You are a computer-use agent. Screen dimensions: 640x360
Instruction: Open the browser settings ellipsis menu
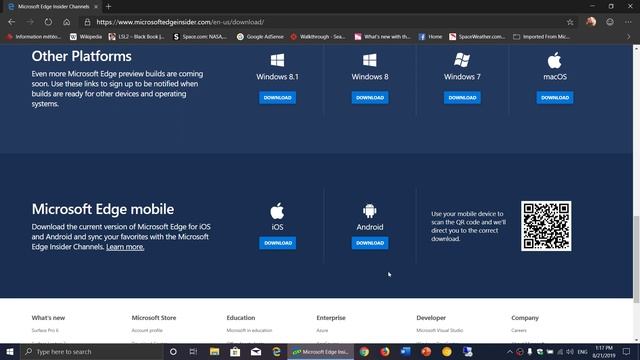click(x=628, y=22)
